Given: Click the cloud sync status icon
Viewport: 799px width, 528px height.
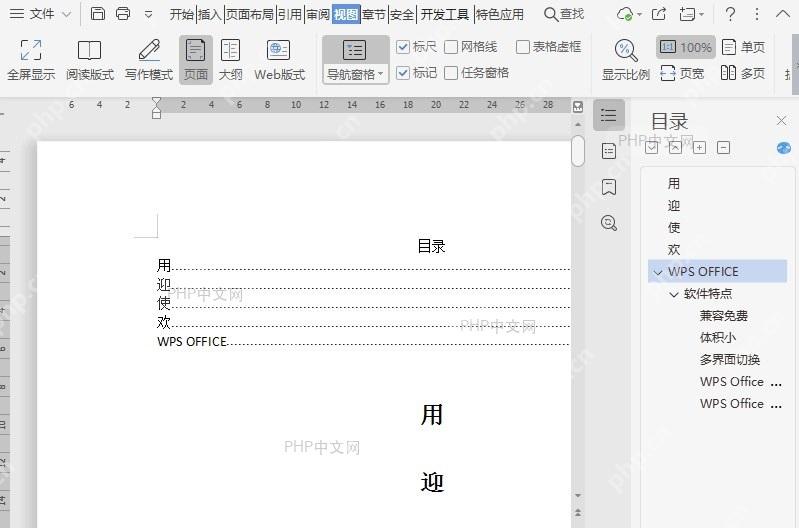Looking at the screenshot, I should [x=625, y=14].
